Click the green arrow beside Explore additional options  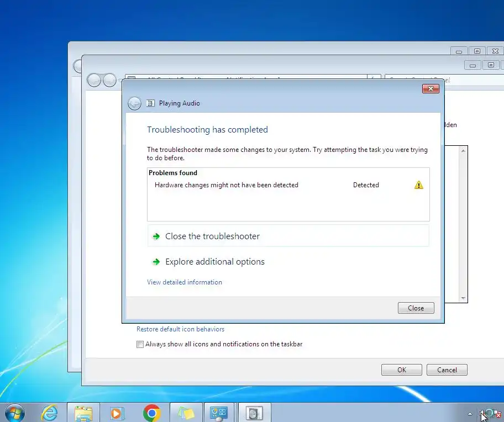[x=156, y=262]
